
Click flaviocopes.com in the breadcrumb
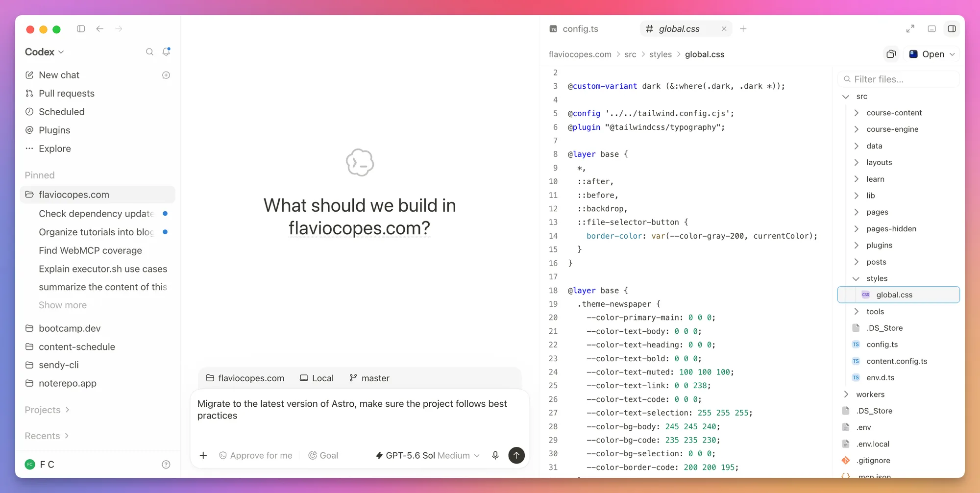point(580,54)
